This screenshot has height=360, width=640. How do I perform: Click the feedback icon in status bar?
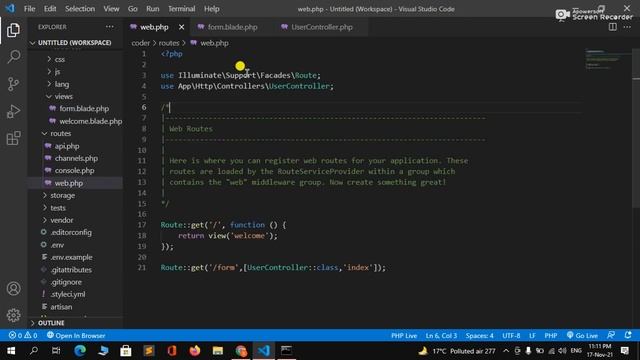[x=611, y=335]
